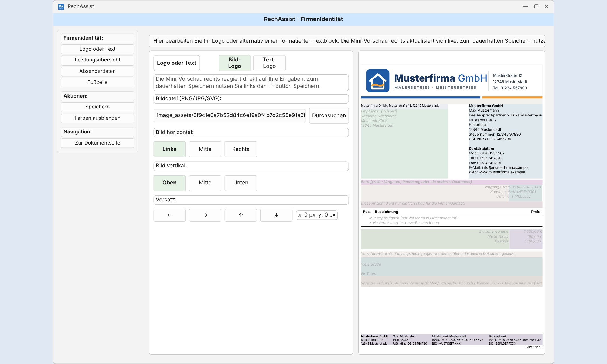This screenshot has width=607, height=364.
Task: Click the Aktionen sidebar heading
Action: pos(97,96)
